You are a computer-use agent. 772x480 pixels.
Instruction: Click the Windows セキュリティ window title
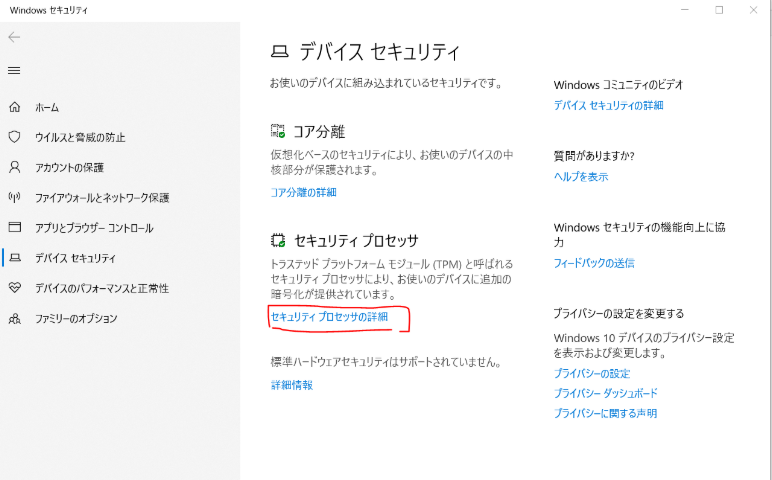pyautogui.click(x=48, y=10)
